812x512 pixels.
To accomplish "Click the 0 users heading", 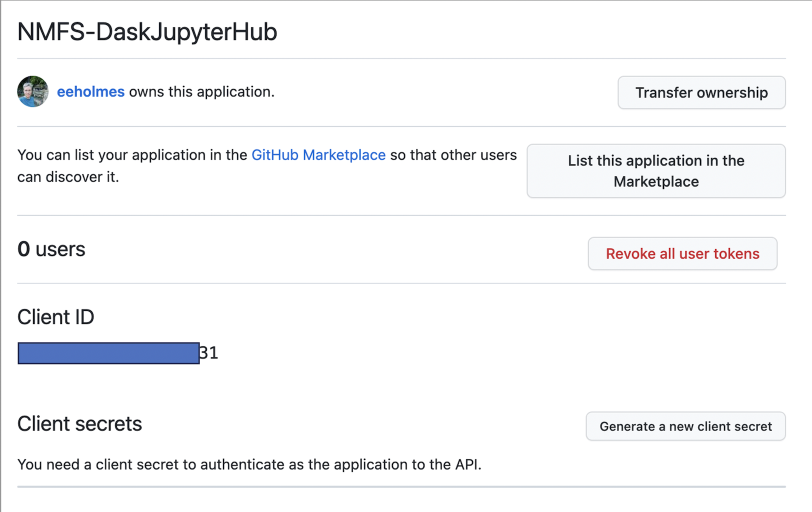I will click(x=51, y=249).
